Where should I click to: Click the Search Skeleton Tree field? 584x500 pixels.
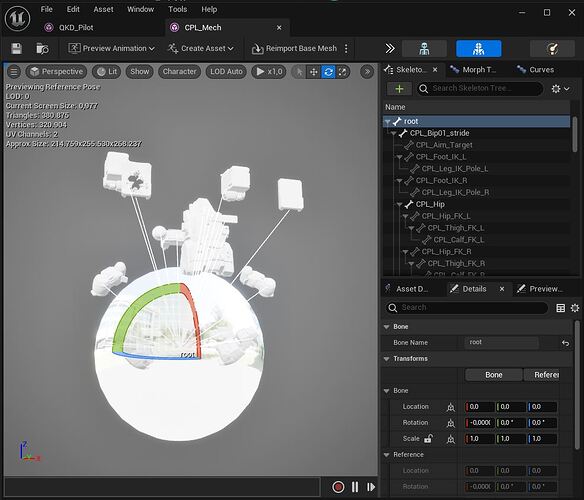coord(480,89)
